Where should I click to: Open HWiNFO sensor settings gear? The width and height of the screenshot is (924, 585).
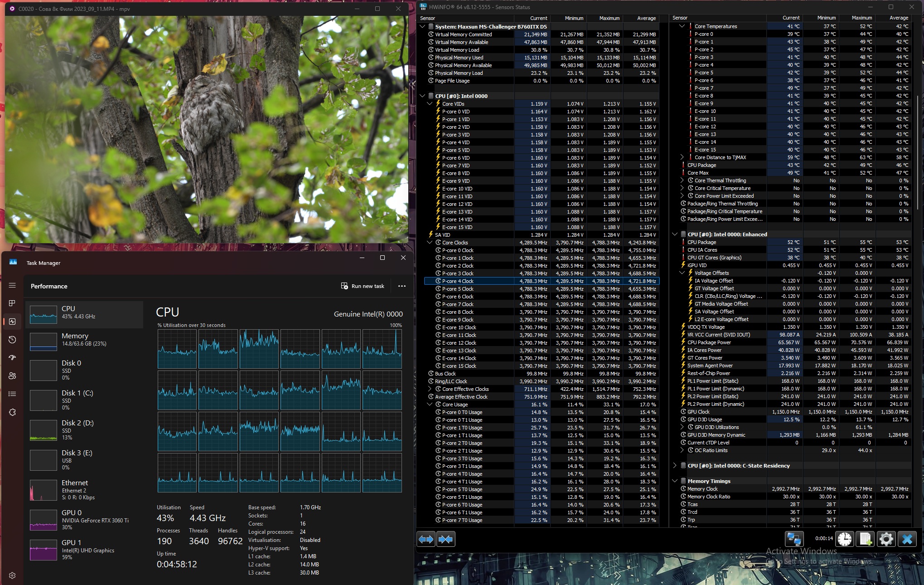coord(886,539)
